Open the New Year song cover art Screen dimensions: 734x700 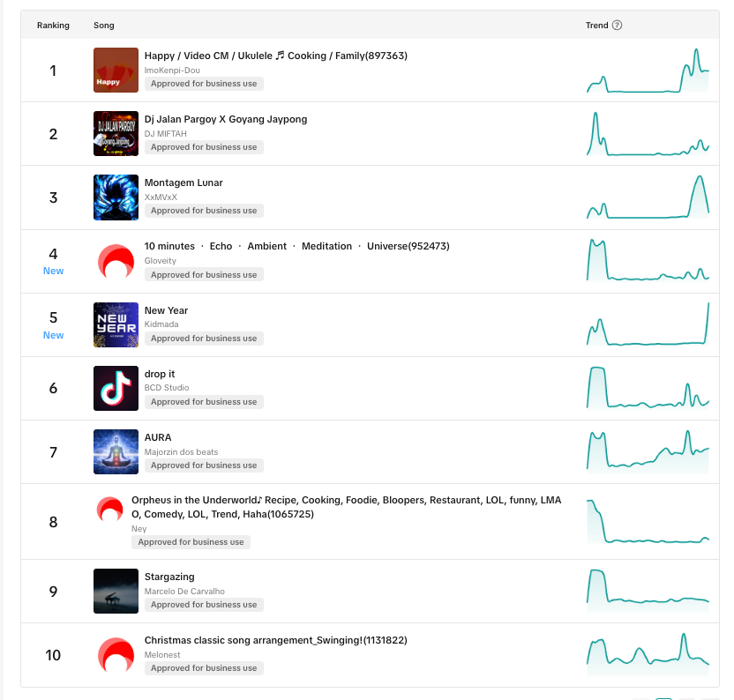coord(116,324)
